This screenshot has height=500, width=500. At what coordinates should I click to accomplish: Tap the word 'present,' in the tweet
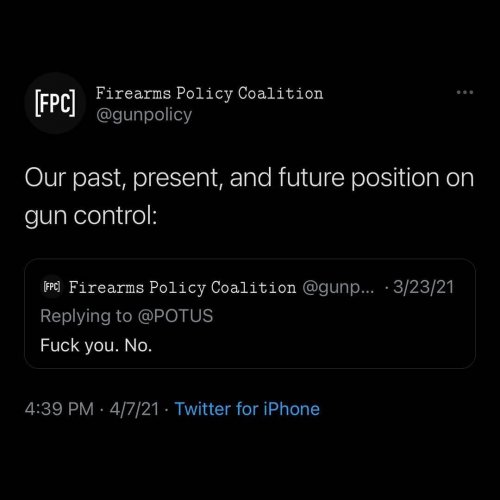coord(177,179)
